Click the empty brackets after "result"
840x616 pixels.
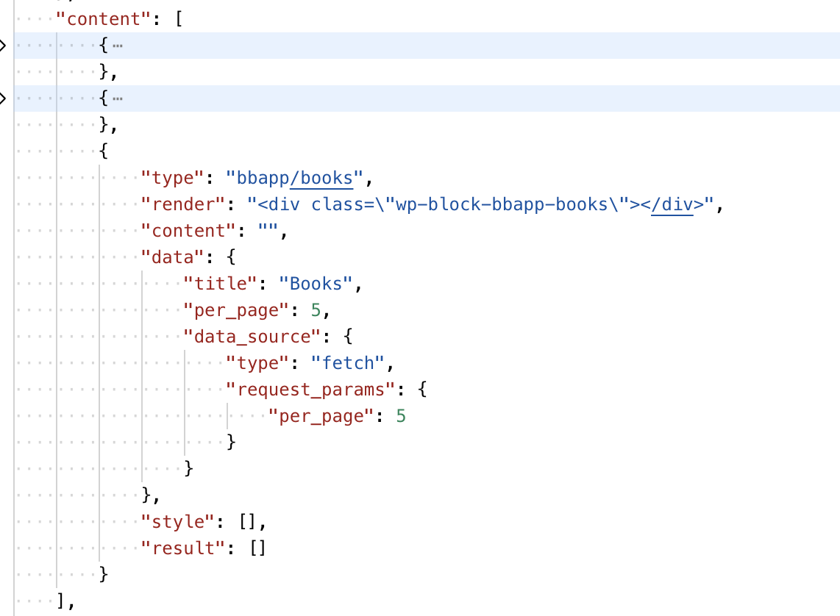tap(257, 548)
